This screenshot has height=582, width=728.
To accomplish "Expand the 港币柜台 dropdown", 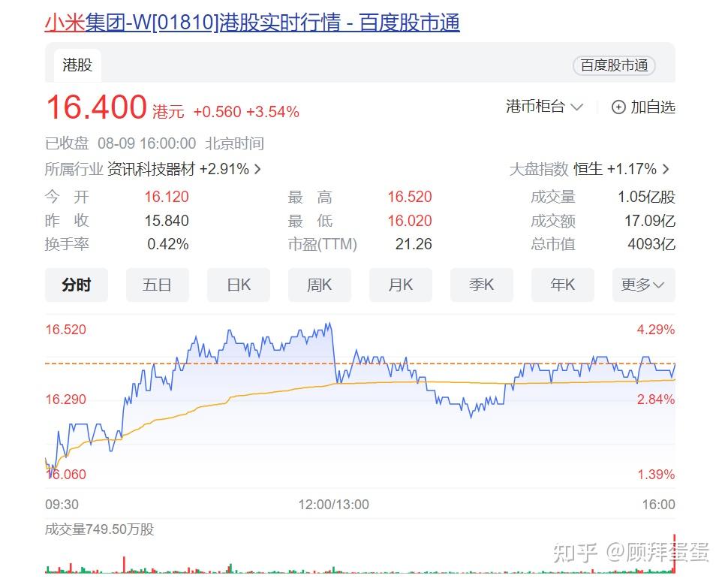I will [544, 107].
